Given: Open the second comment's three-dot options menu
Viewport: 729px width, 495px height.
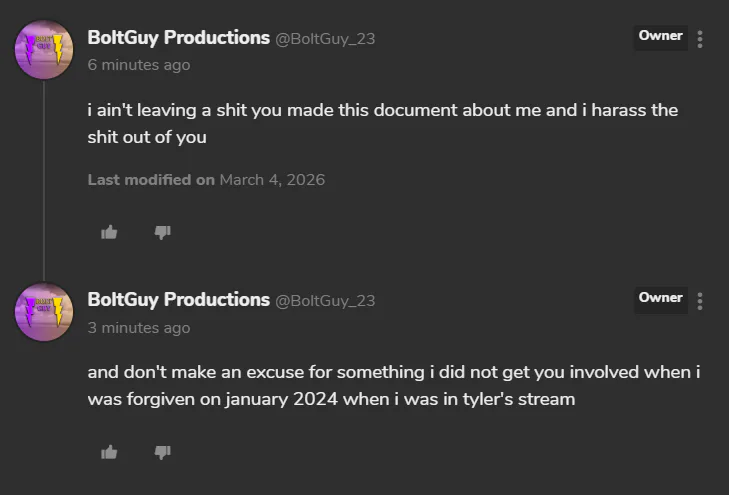Looking at the screenshot, I should coord(700,301).
